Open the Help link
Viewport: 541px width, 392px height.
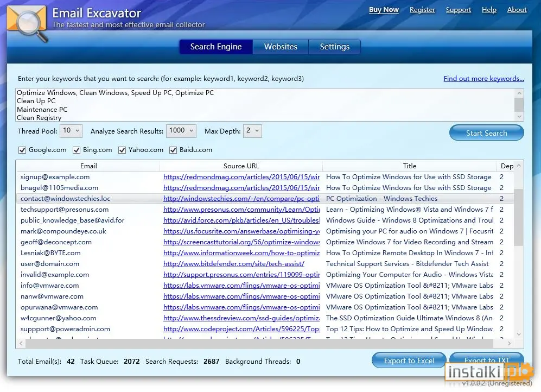pos(489,10)
